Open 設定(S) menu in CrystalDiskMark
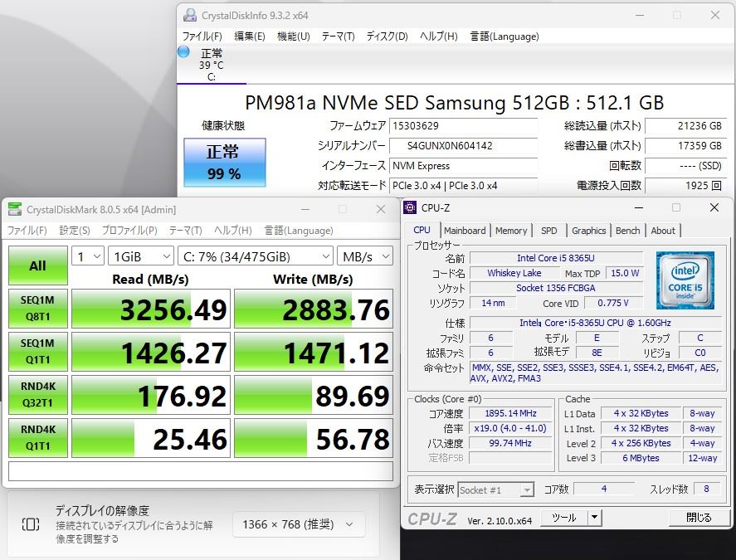This screenshot has width=736, height=560. coord(75,231)
